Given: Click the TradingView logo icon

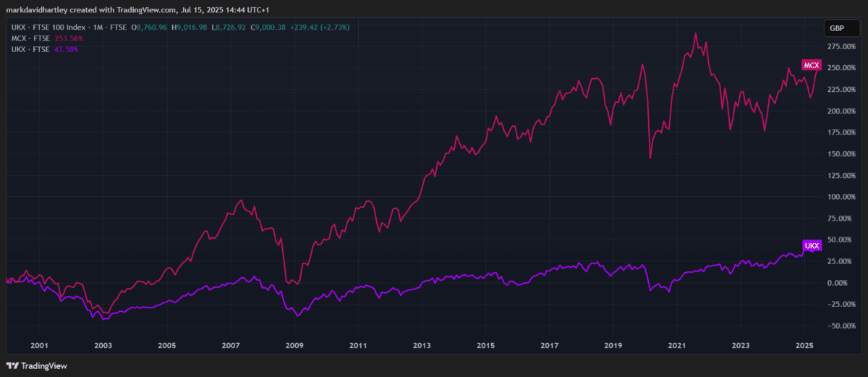Looking at the screenshot, I should pos(12,365).
